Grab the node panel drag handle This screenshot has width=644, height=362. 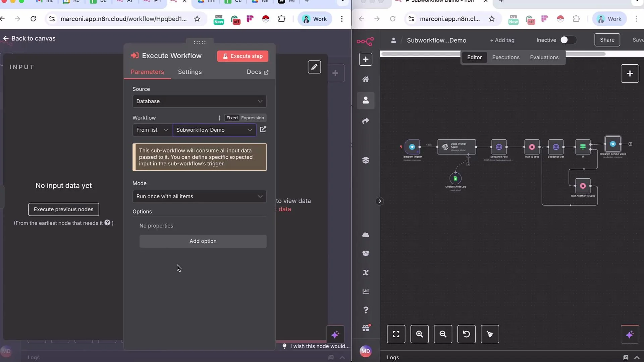click(x=200, y=42)
